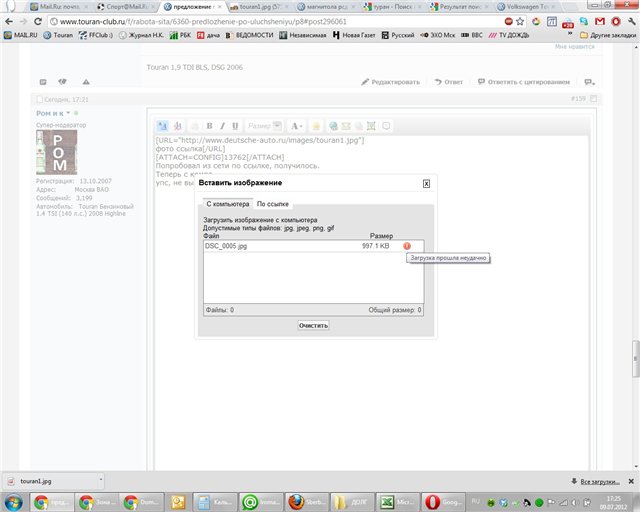Open the ВЕДОМОСТИ bookmark

[x=249, y=35]
